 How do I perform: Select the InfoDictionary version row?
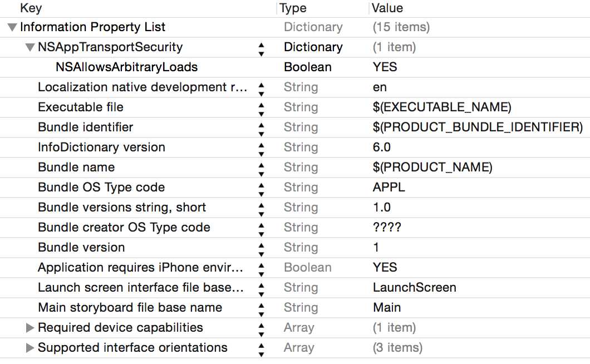point(101,147)
